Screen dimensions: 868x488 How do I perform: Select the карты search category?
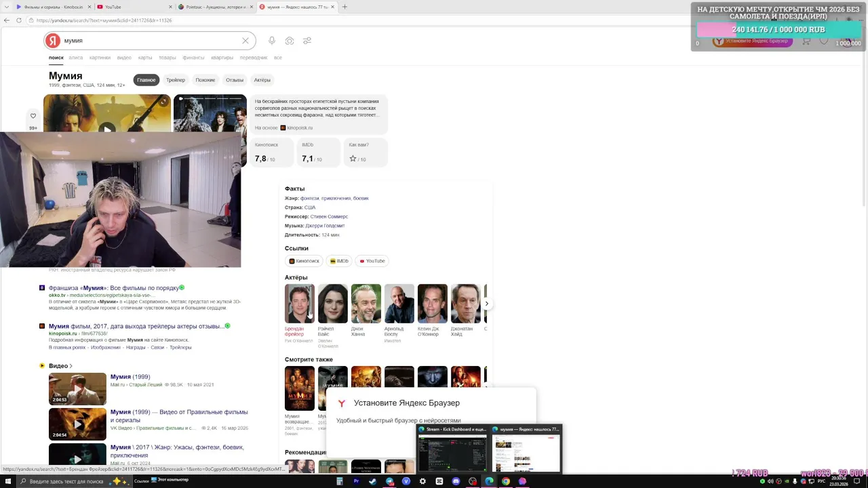pos(145,58)
